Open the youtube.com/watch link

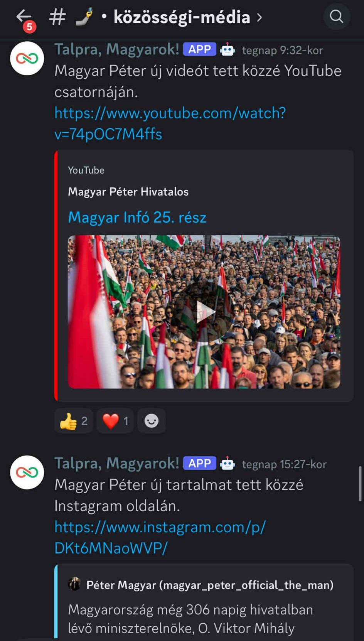point(170,123)
